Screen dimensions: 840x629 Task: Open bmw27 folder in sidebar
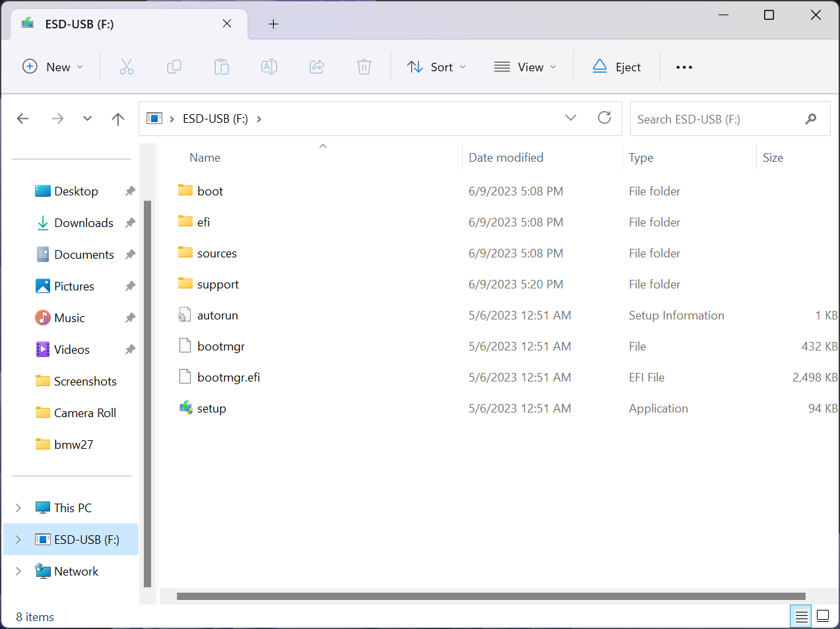click(75, 445)
